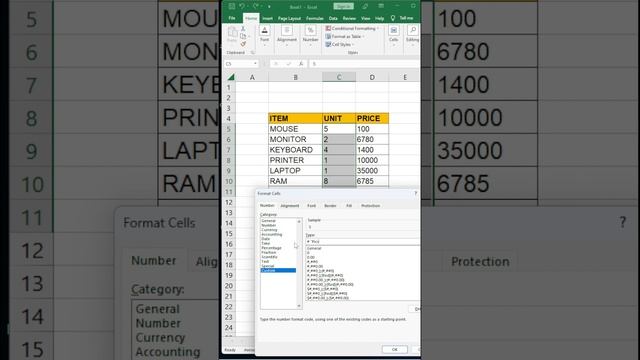Screen dimensions: 640x360
Task: Expand the Editing group with magnifier icon
Action: (412, 36)
